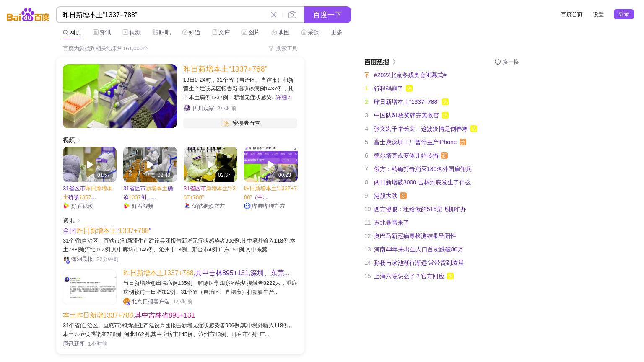Switch to the 采购 tab

click(310, 32)
